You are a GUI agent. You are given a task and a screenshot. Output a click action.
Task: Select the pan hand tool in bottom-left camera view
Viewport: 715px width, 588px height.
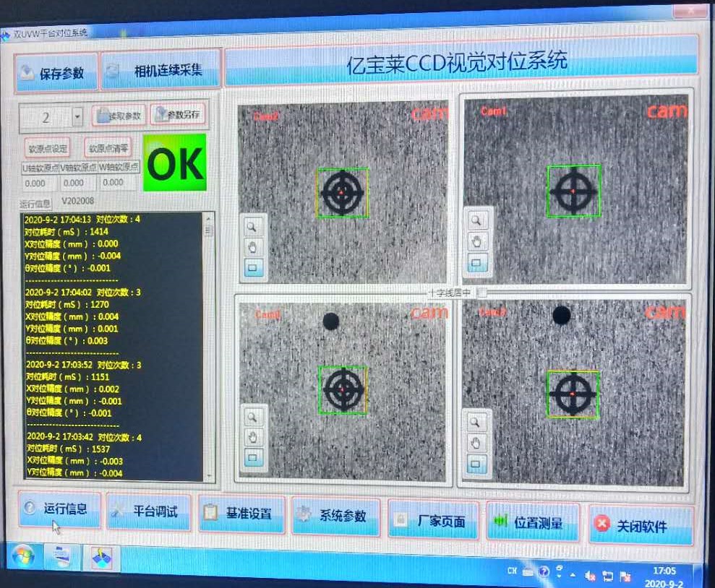click(x=253, y=436)
